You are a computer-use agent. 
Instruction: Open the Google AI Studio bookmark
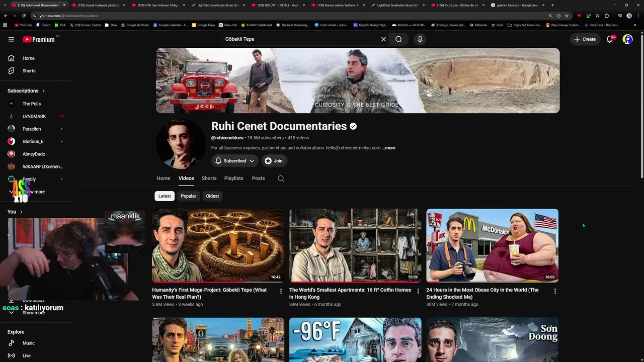pos(135,25)
